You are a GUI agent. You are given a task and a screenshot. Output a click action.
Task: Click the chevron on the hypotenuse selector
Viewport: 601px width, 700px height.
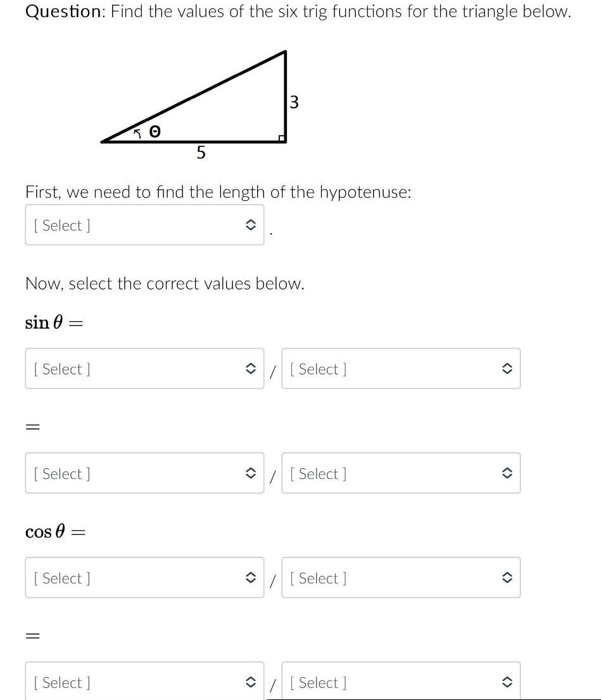click(251, 224)
